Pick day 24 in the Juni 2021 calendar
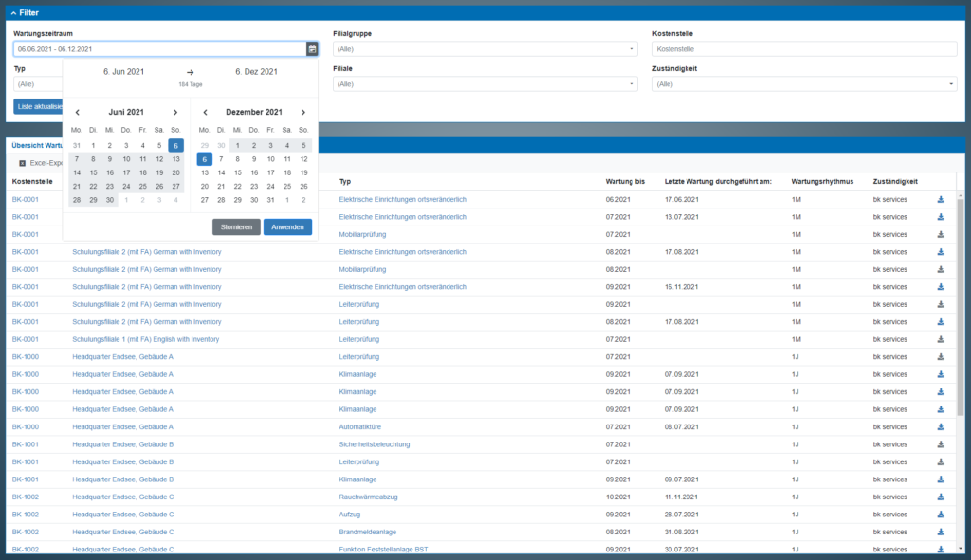Screen dimensions: 971x560 coord(126,187)
